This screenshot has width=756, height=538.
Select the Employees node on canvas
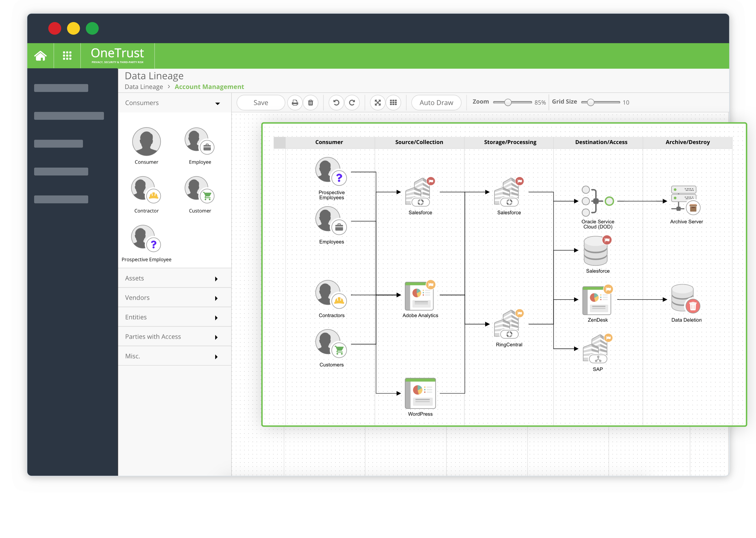pyautogui.click(x=331, y=220)
